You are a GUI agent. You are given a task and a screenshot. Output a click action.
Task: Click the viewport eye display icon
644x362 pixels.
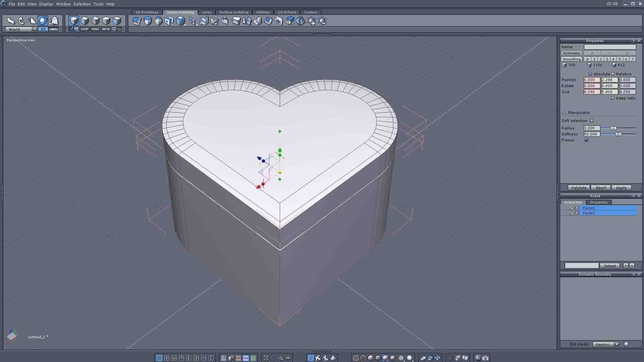(288, 358)
